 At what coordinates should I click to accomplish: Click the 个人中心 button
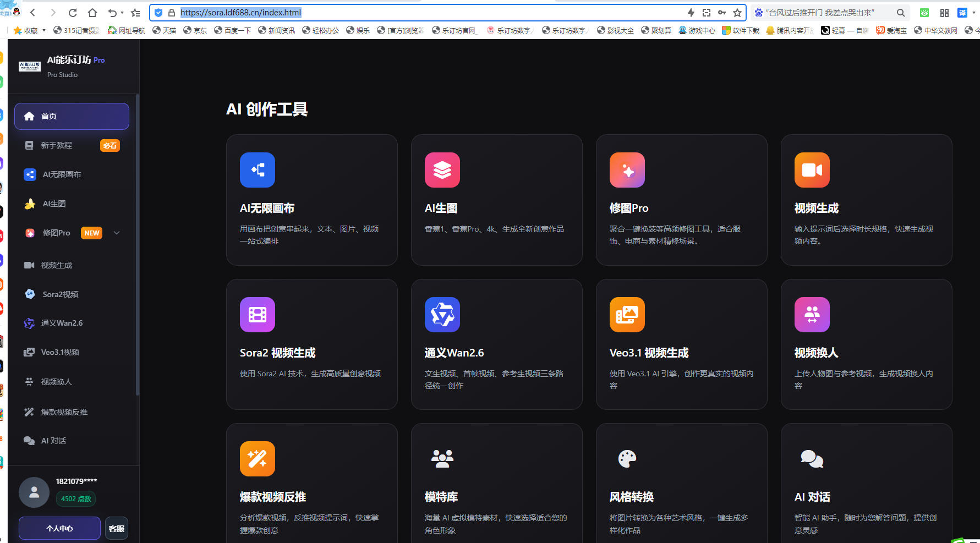point(59,528)
